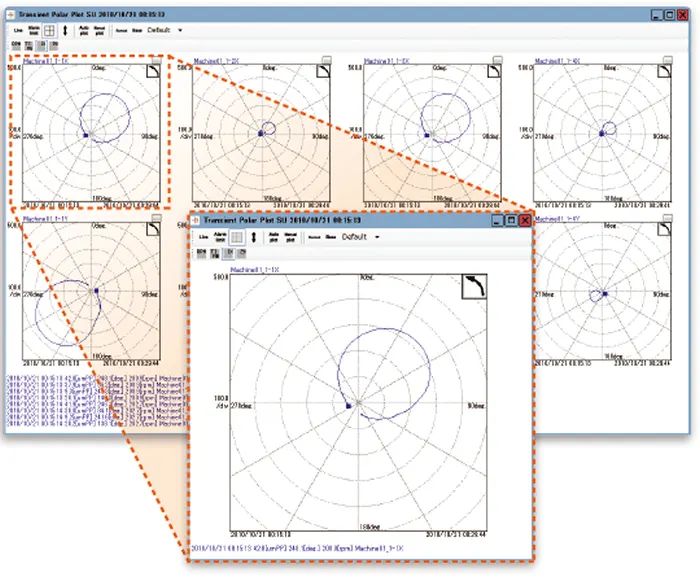Toggle Alarm limit in back window toolbar

34,30
